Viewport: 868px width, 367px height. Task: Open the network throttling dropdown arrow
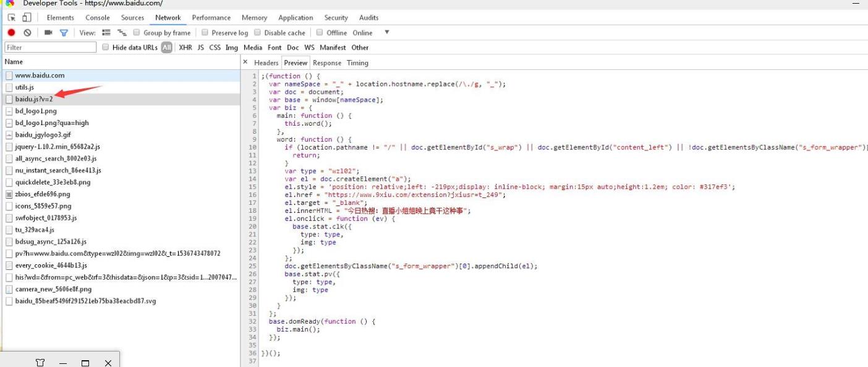pyautogui.click(x=387, y=32)
